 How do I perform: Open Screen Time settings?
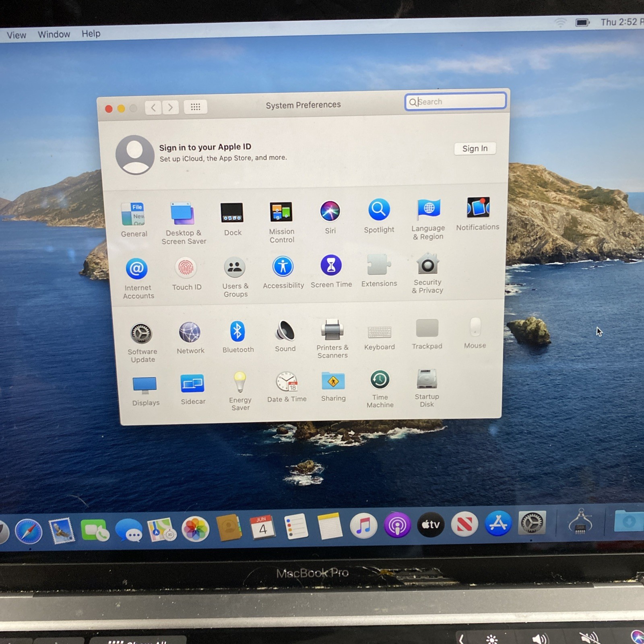(331, 265)
